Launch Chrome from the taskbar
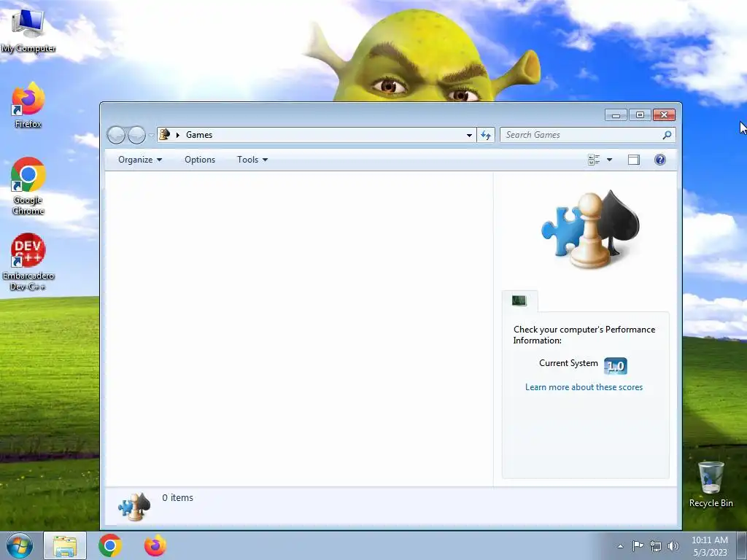The image size is (747, 560). point(110,545)
